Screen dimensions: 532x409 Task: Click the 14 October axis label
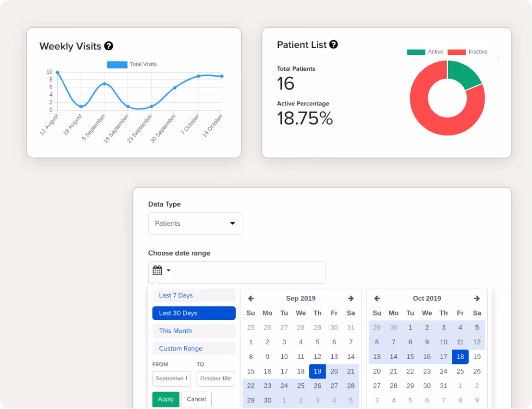pyautogui.click(x=212, y=126)
